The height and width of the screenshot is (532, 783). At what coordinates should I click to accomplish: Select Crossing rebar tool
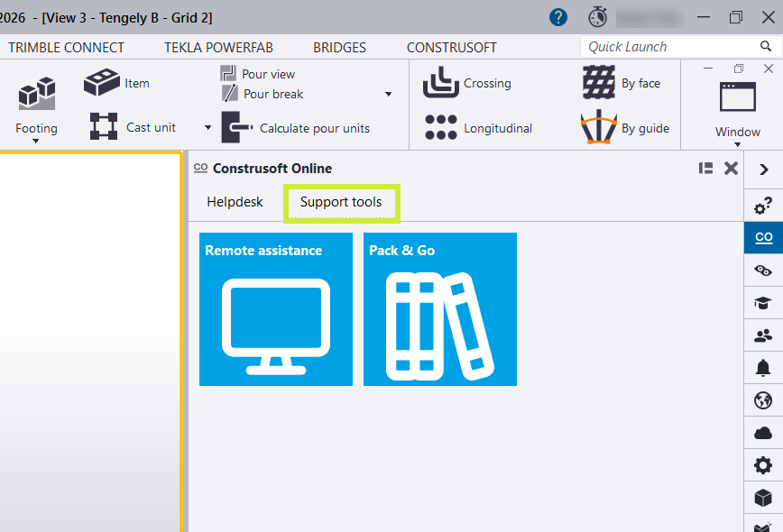click(467, 83)
